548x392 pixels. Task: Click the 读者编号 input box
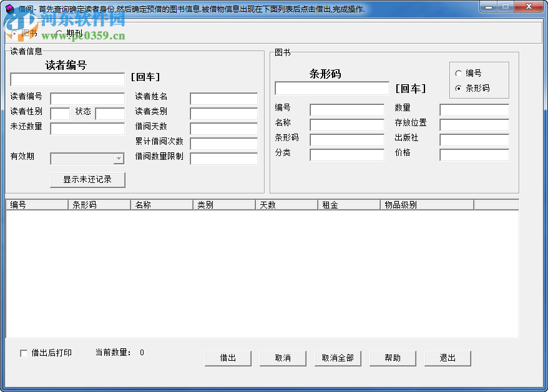tap(66, 79)
